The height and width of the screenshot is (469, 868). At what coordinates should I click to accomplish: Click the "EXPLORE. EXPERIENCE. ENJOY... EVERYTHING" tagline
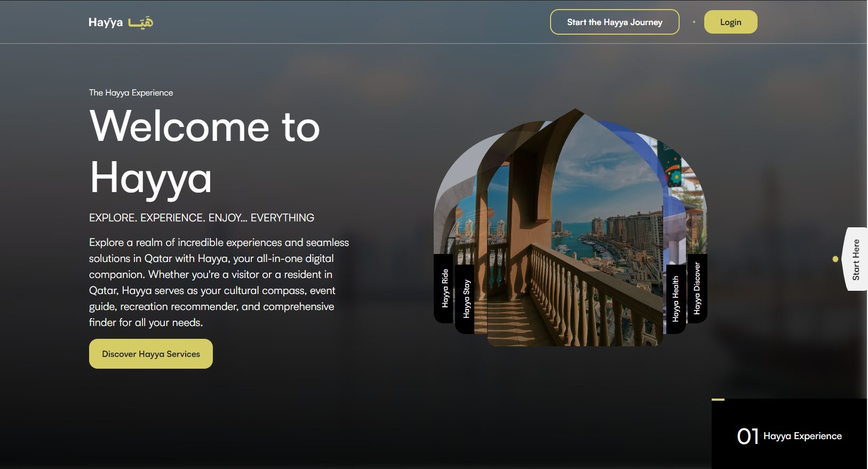tap(202, 218)
